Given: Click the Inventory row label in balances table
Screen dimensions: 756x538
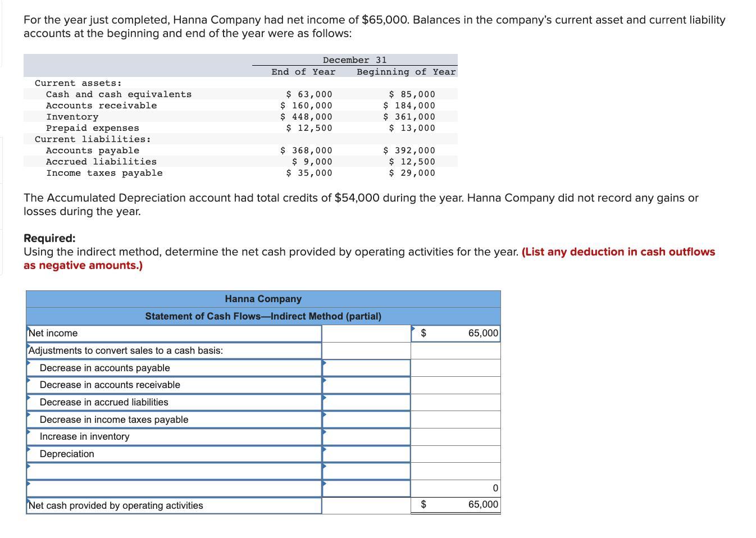Looking at the screenshot, I should point(72,117).
